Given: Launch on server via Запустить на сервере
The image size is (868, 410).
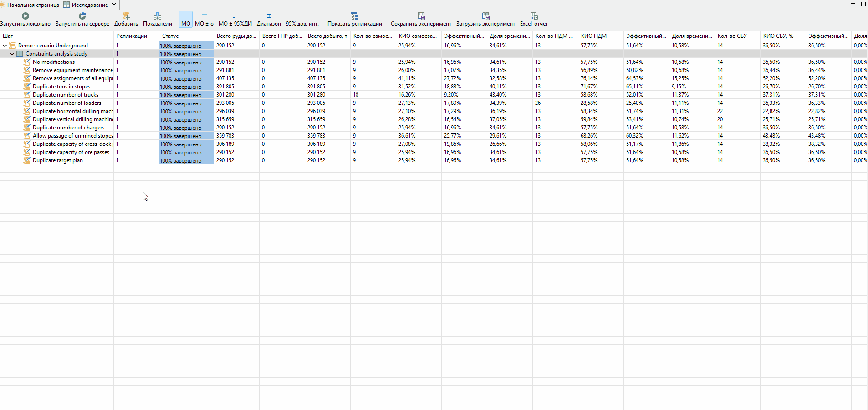Looking at the screenshot, I should pyautogui.click(x=82, y=20).
